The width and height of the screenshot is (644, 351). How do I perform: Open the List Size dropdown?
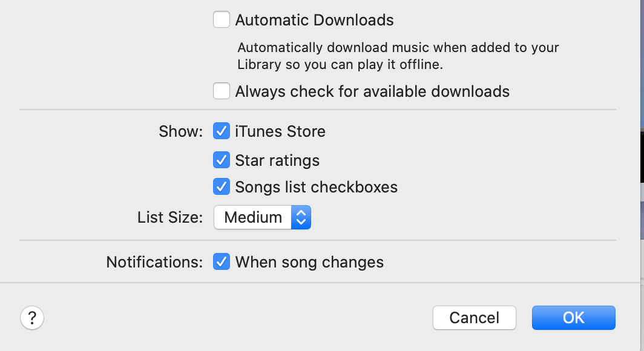262,217
